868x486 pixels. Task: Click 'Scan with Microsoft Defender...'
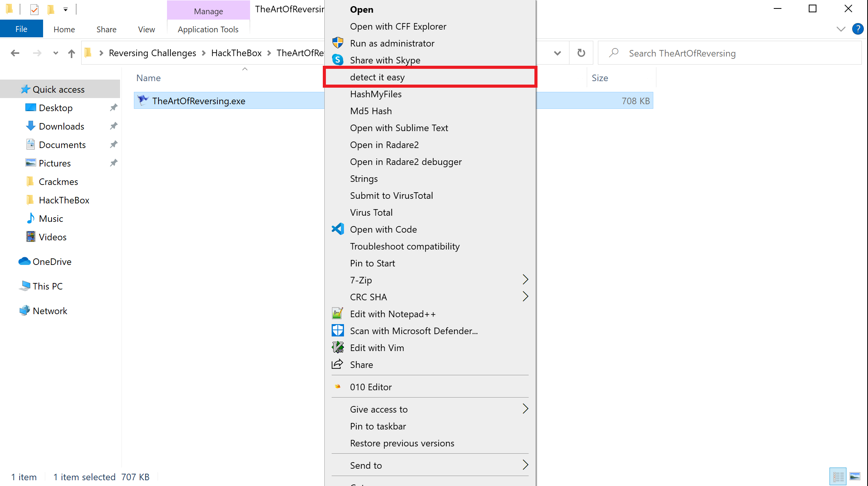pos(414,331)
